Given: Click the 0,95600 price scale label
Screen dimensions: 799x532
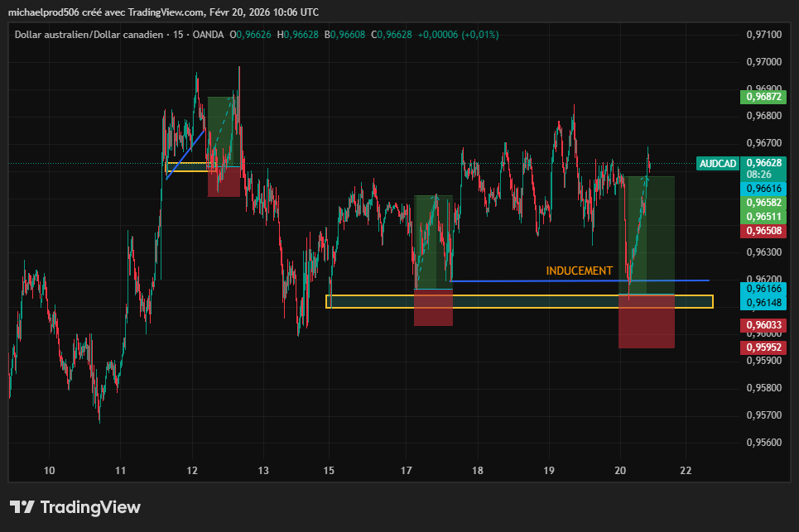Looking at the screenshot, I should pyautogui.click(x=764, y=443).
